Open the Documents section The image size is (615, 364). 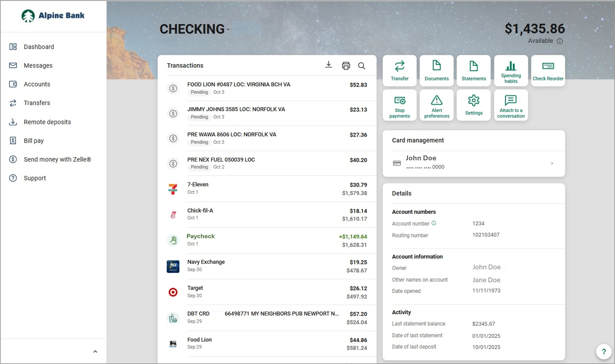[x=437, y=70]
